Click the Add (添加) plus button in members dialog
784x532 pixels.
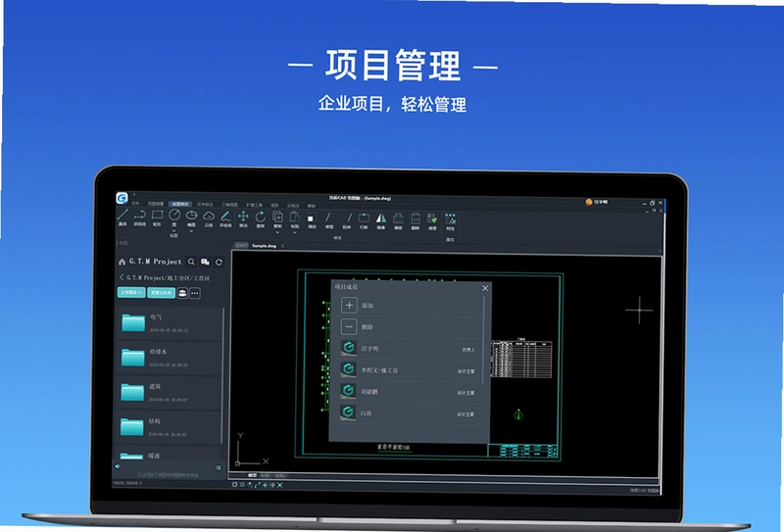[349, 305]
